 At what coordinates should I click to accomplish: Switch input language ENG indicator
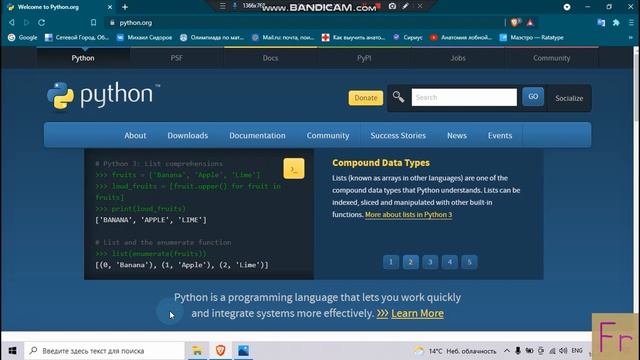point(577,351)
